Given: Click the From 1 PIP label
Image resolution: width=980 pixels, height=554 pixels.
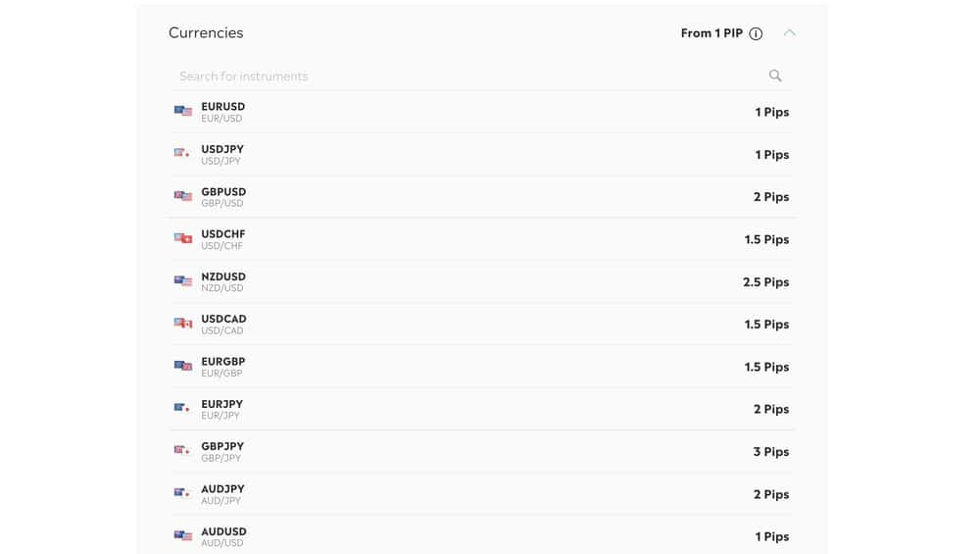Looking at the screenshot, I should (711, 33).
